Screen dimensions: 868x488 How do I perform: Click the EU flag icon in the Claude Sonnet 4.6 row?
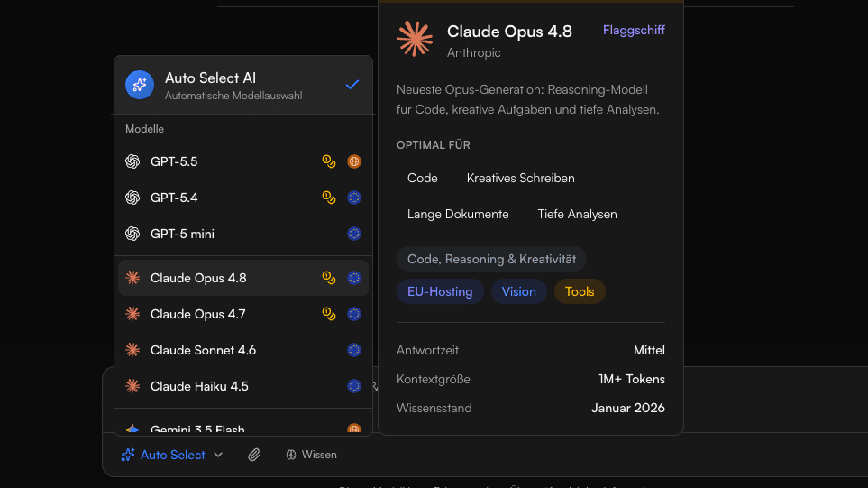pyautogui.click(x=353, y=349)
